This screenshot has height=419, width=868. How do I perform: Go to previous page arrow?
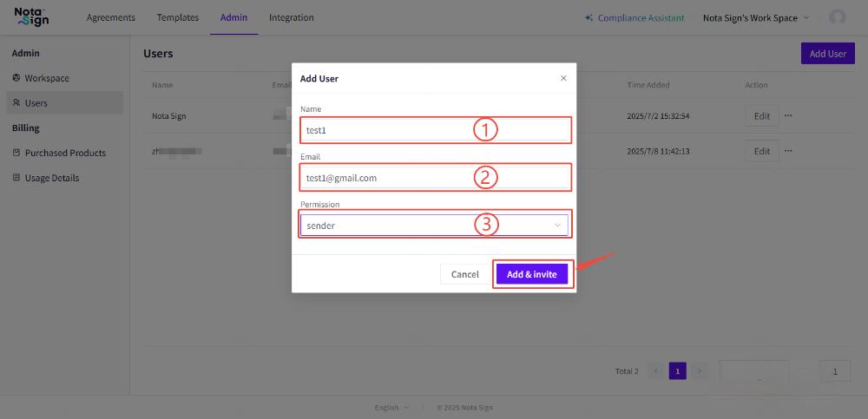tap(655, 371)
